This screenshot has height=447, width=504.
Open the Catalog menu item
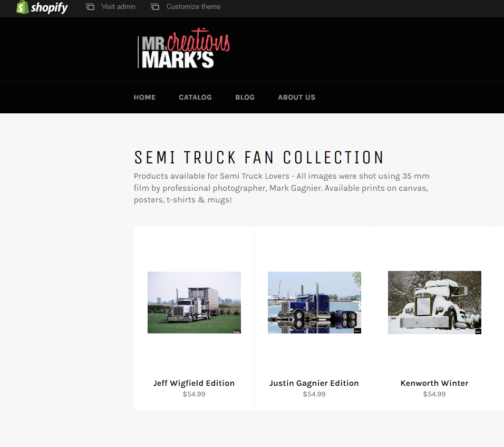196,98
